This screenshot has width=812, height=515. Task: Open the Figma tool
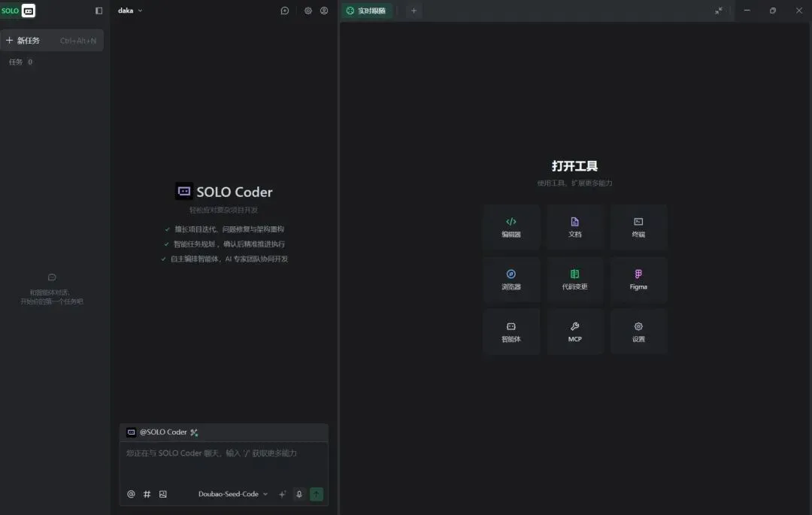(x=638, y=280)
